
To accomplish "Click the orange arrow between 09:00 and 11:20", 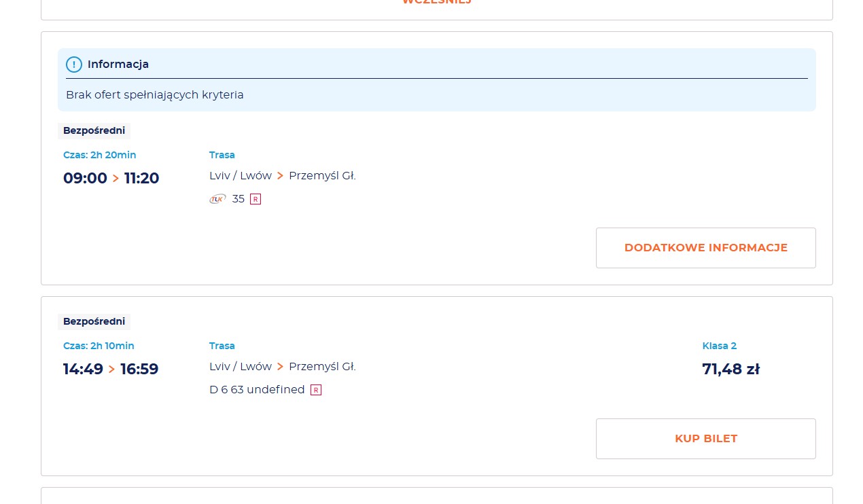I will point(116,179).
